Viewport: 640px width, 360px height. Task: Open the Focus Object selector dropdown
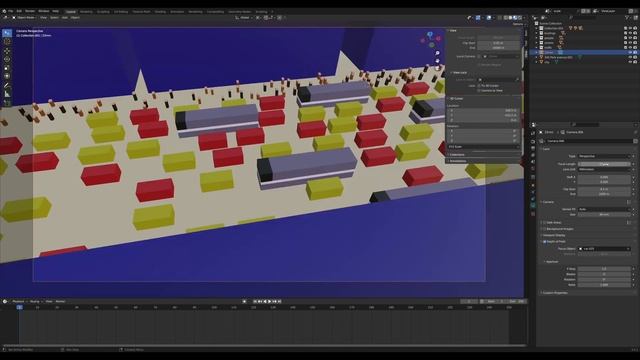click(604, 249)
